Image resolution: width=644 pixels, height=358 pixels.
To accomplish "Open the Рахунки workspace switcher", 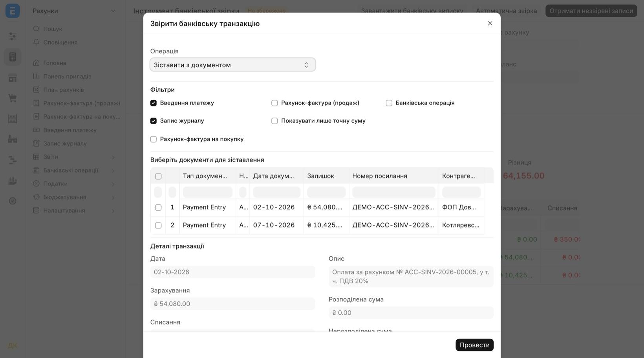I will pyautogui.click(x=74, y=11).
